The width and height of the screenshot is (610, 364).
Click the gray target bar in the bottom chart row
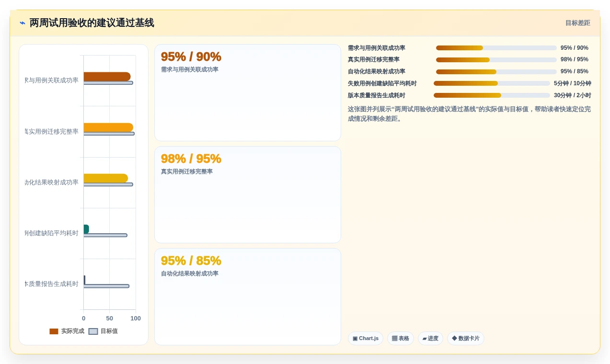coord(106,286)
